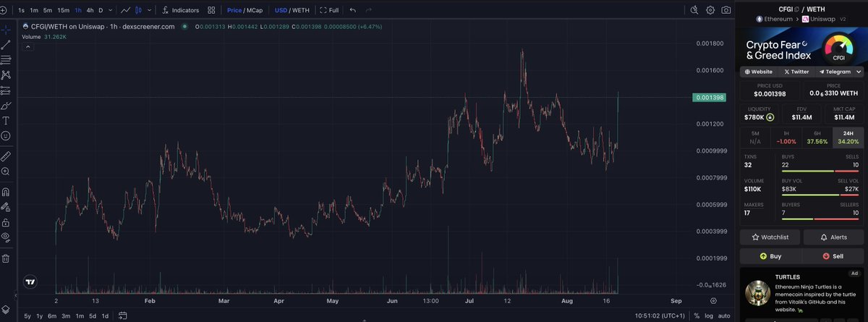
Task: Select the 5m timeframe
Action: point(47,10)
